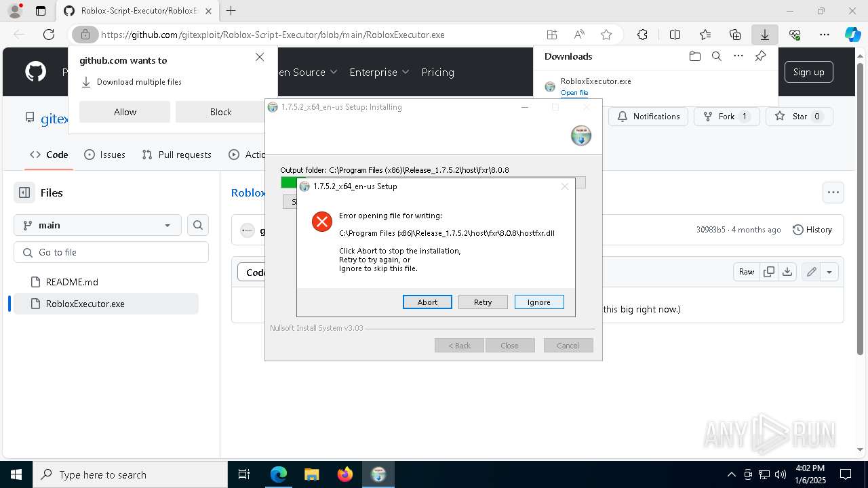Open the tab actions menu icon
868x488 pixels.
click(x=41, y=11)
